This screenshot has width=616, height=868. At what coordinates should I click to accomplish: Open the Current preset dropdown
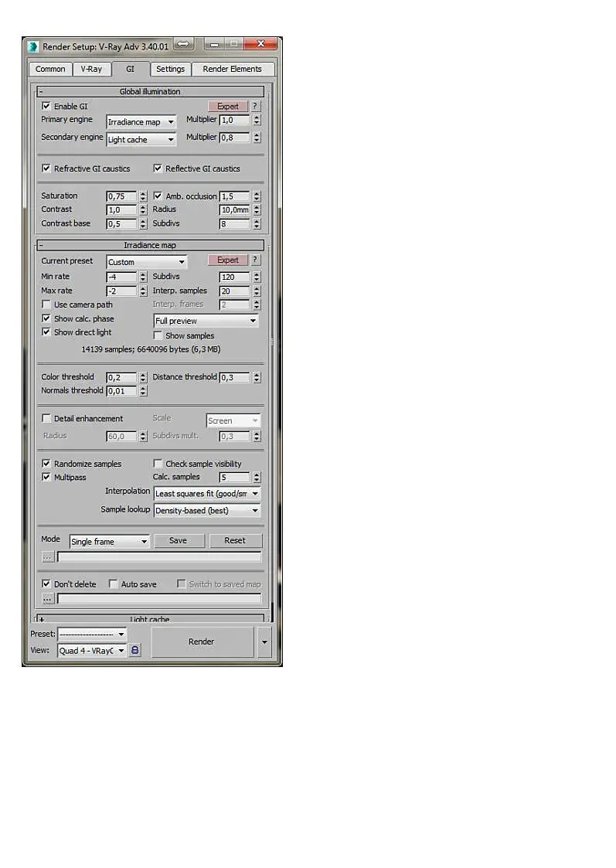tap(147, 262)
